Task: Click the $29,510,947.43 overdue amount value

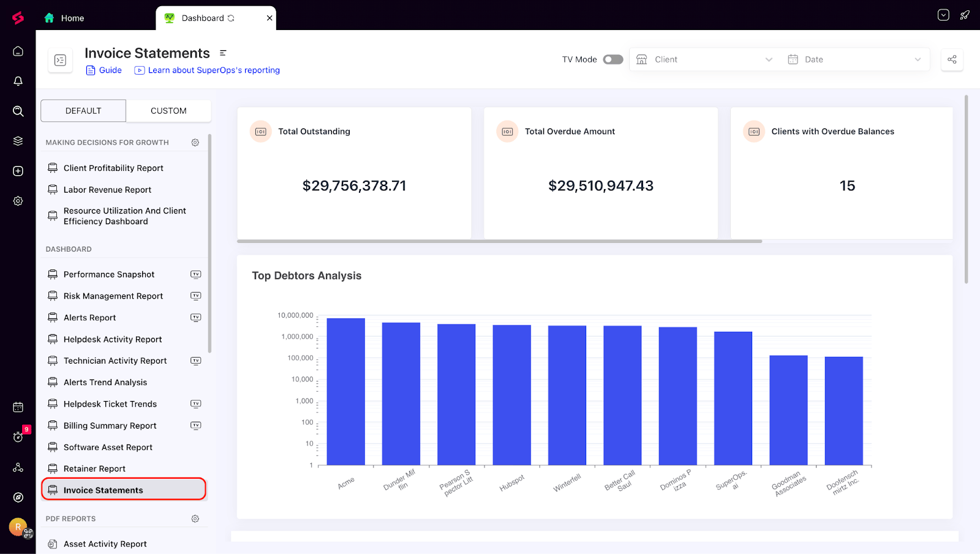Action: click(601, 186)
